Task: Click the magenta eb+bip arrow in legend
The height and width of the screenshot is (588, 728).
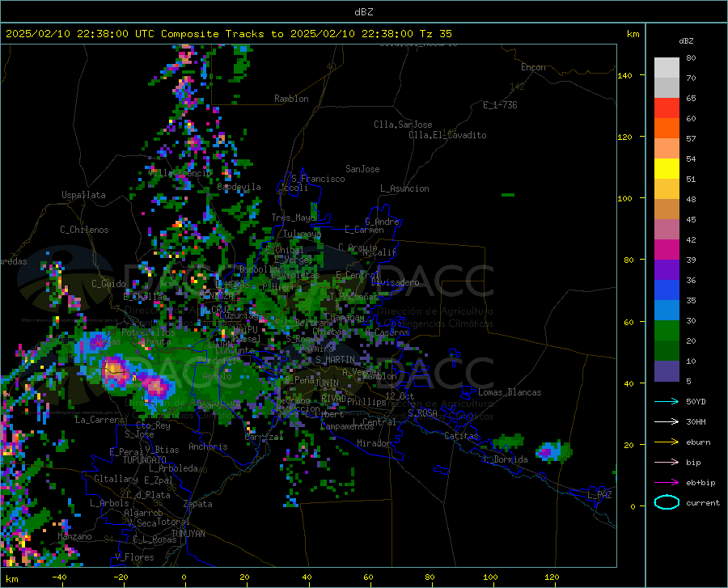Action: [667, 482]
